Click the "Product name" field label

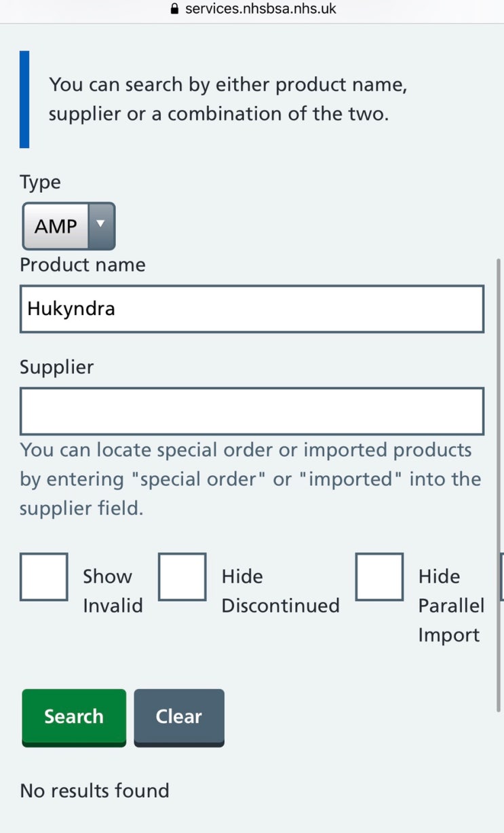coord(83,265)
